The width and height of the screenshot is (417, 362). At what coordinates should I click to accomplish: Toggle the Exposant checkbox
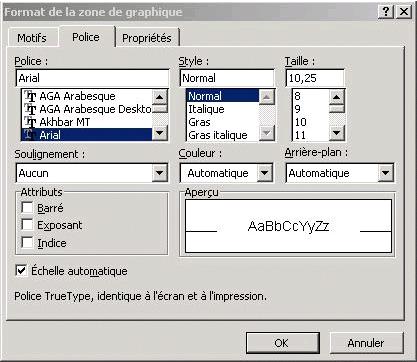click(x=27, y=225)
